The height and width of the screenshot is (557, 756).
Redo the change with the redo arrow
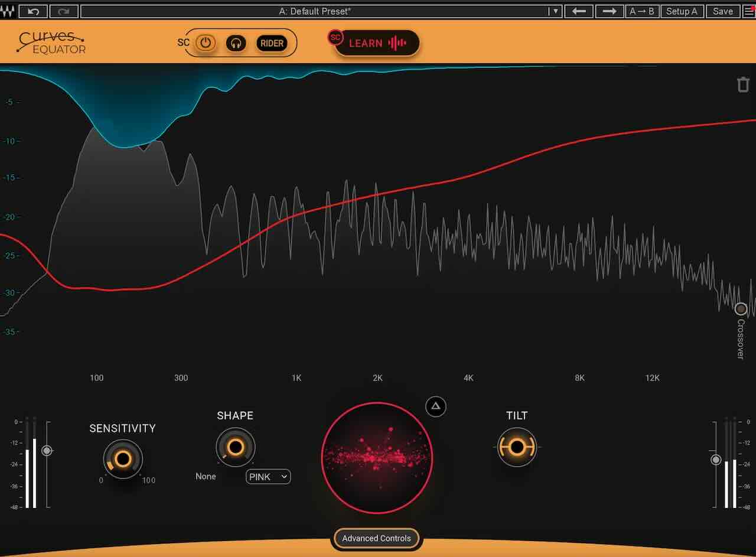coord(64,11)
